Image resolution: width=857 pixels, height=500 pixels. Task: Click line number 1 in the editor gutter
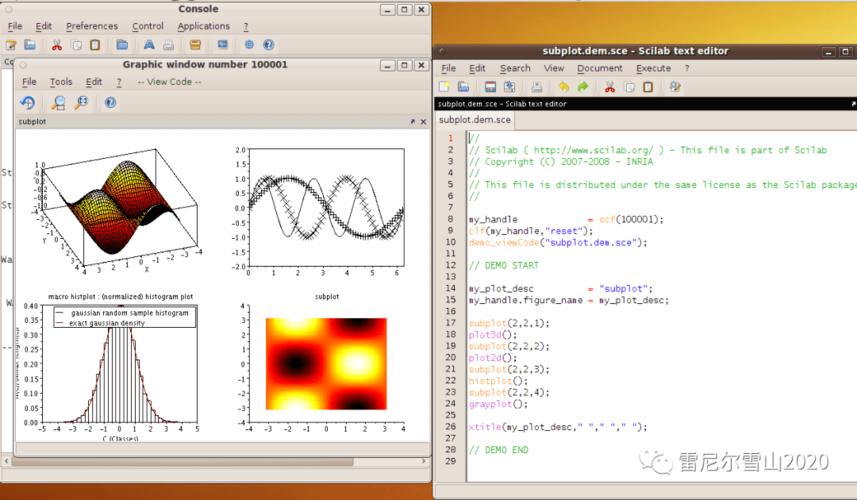(x=451, y=138)
